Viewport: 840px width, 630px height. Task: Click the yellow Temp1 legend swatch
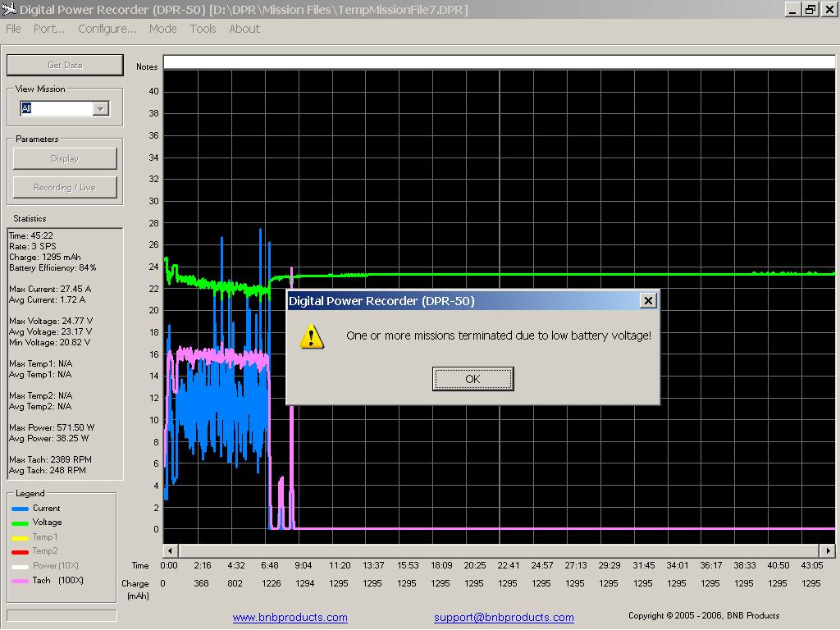[20, 538]
